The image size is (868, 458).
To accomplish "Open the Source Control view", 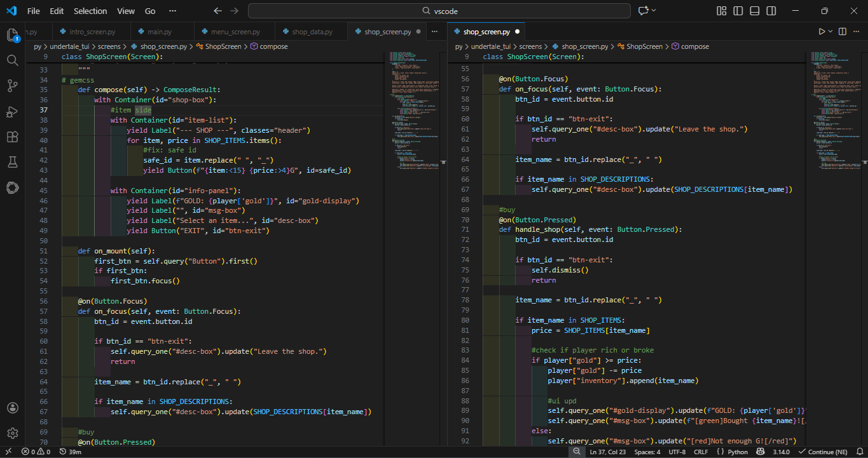I will coord(13,86).
